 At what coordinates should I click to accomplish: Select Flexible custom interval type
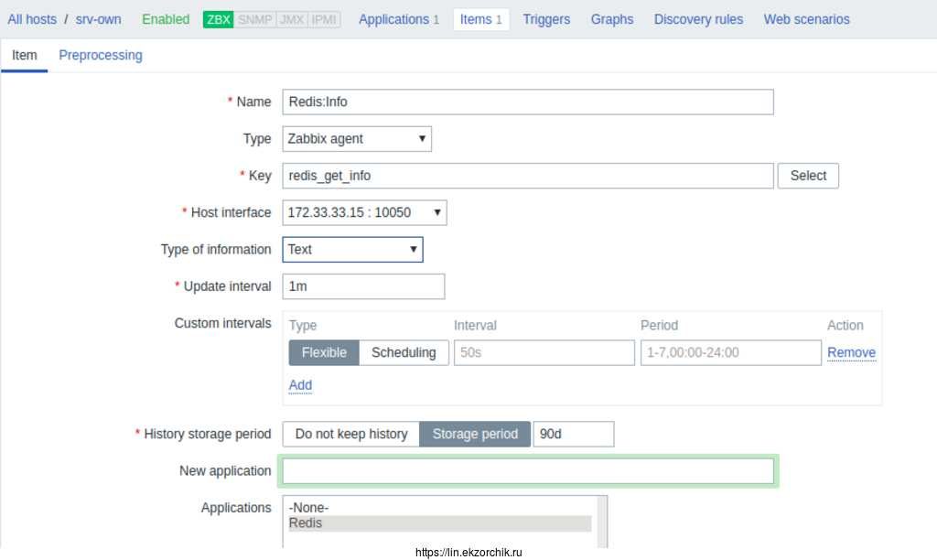[324, 353]
